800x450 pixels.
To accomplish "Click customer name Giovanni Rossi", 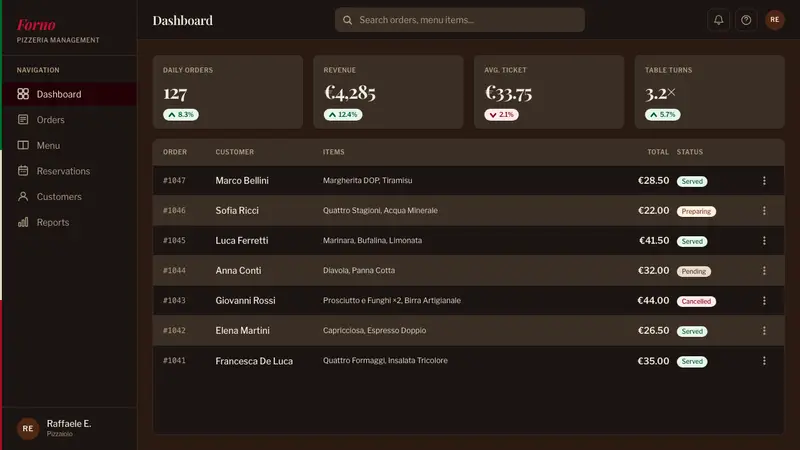I will [245, 301].
